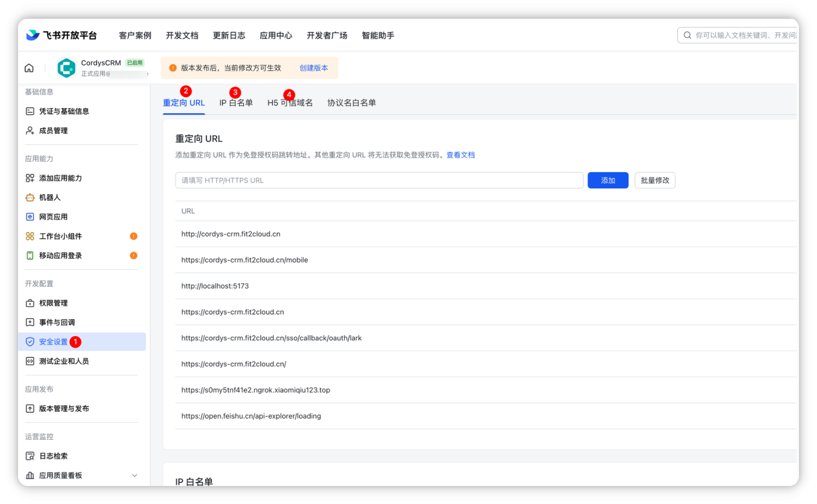Click the 添加应用能力 grid icon

pos(30,178)
